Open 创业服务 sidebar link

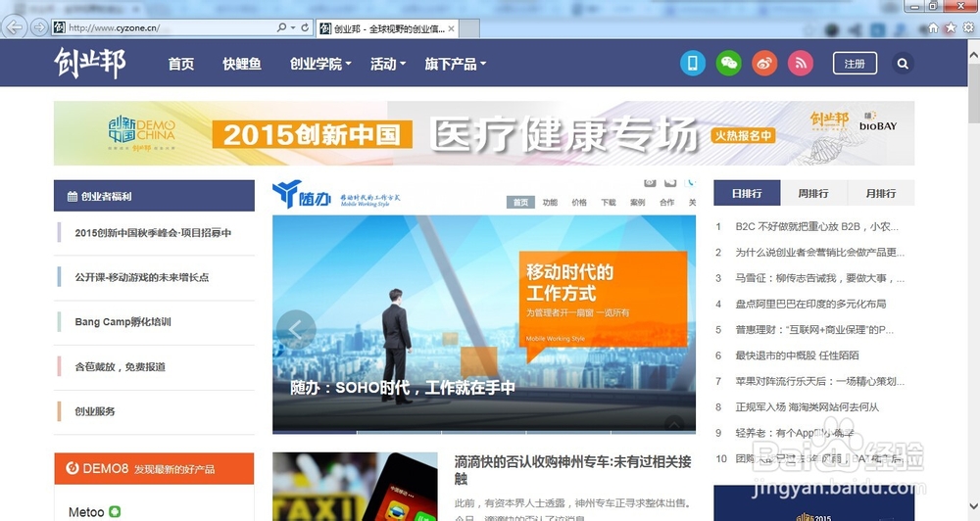pyautogui.click(x=95, y=411)
